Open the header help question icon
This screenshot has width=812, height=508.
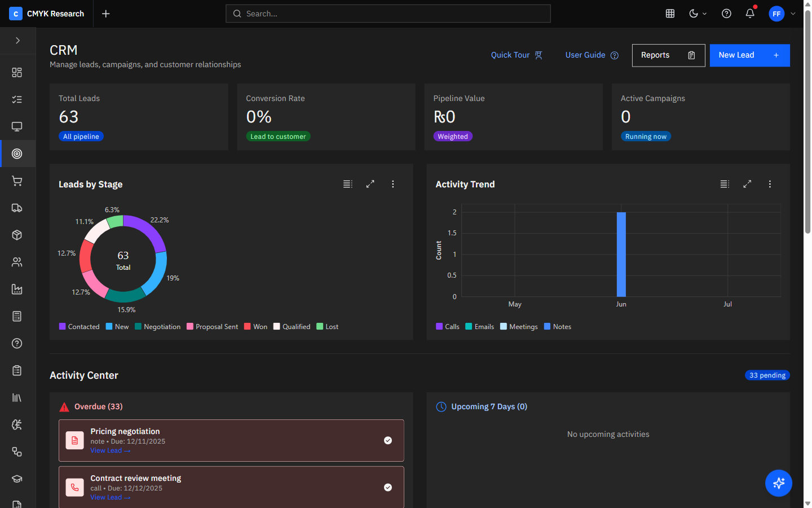726,14
